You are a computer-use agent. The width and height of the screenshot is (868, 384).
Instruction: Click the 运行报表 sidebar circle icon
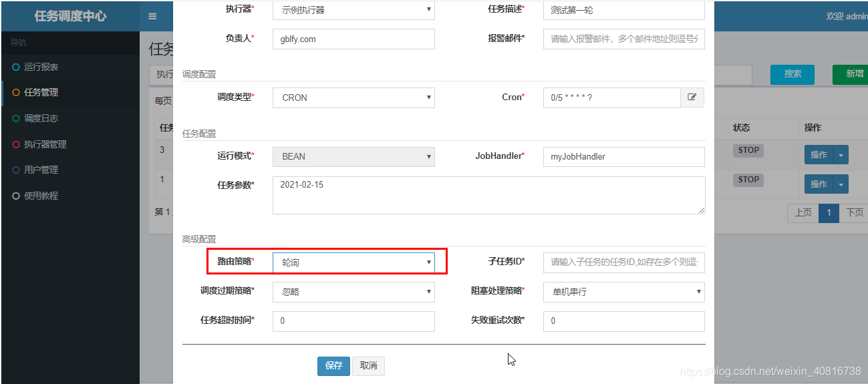click(16, 67)
